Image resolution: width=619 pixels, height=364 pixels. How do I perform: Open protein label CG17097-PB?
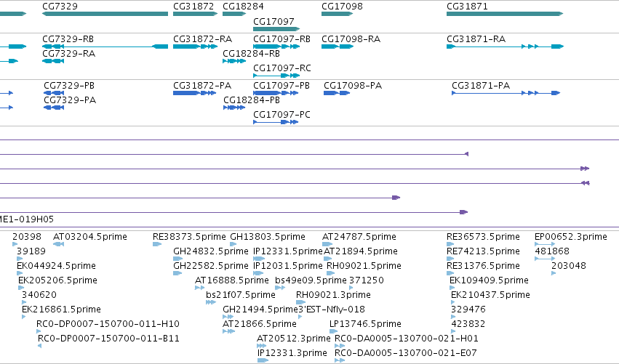pos(281,86)
